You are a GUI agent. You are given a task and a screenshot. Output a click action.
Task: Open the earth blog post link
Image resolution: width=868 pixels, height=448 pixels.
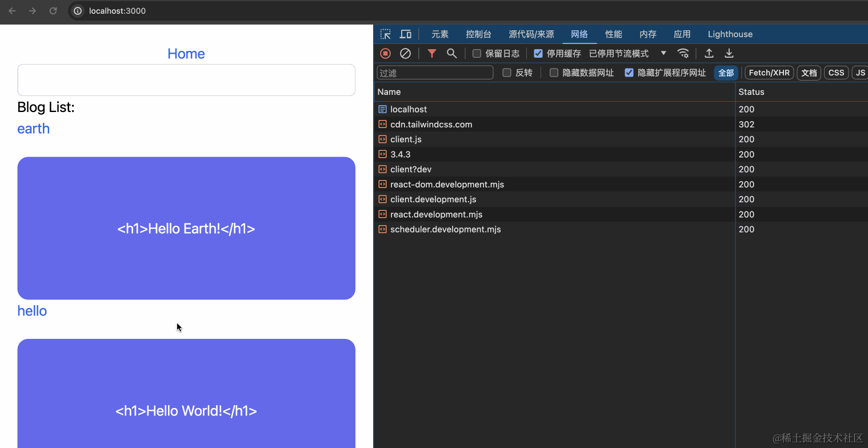point(33,129)
